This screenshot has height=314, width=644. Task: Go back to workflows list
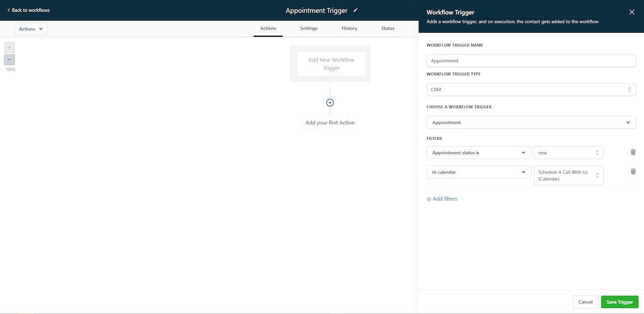point(28,10)
